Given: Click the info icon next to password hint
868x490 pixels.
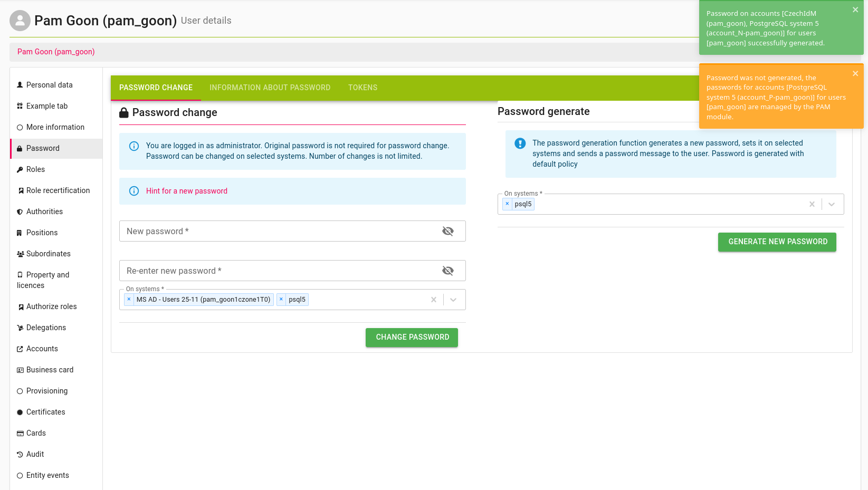Looking at the screenshot, I should pyautogui.click(x=134, y=191).
